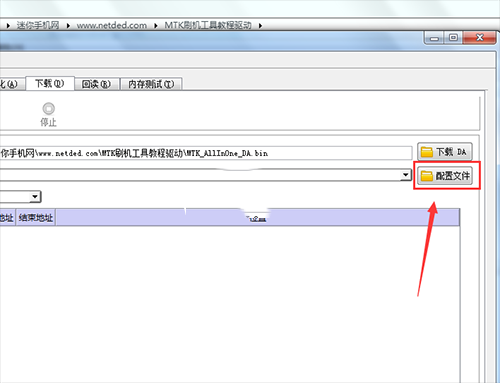500x383 pixels.
Task: Minimize the flash tool window
Action: [x=434, y=38]
